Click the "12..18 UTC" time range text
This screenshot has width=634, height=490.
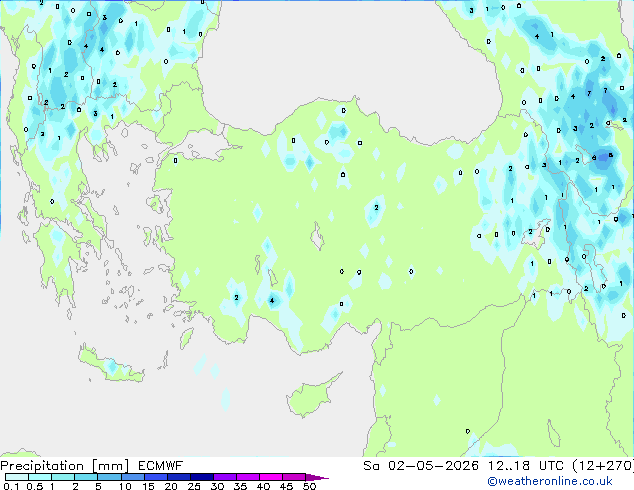tap(526, 466)
